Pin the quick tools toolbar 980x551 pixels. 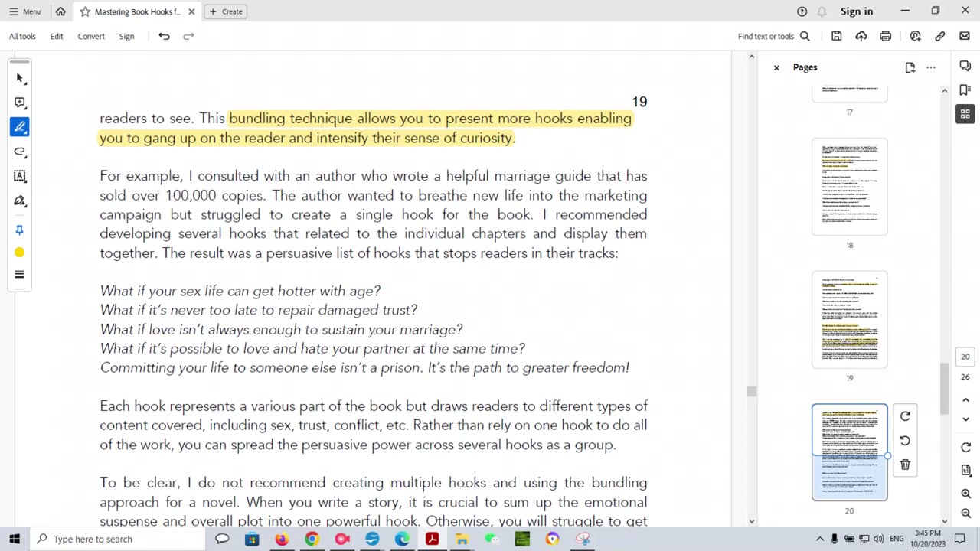click(20, 230)
